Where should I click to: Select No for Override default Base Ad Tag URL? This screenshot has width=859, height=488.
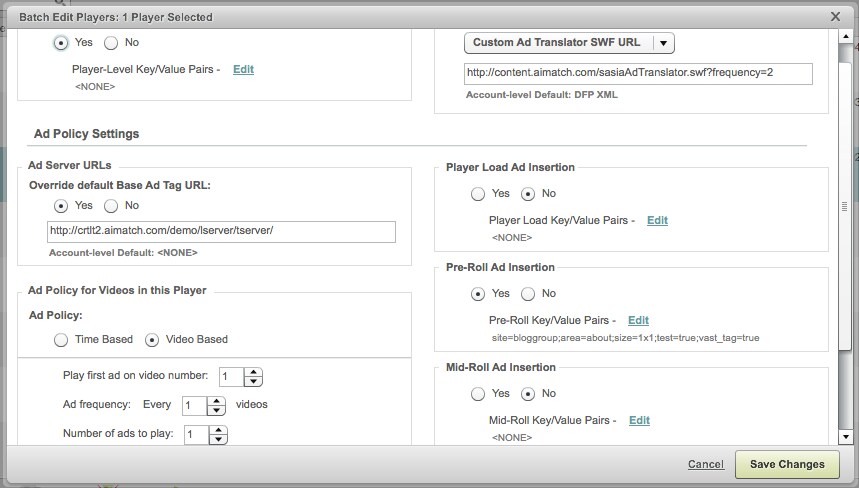[x=110, y=205]
